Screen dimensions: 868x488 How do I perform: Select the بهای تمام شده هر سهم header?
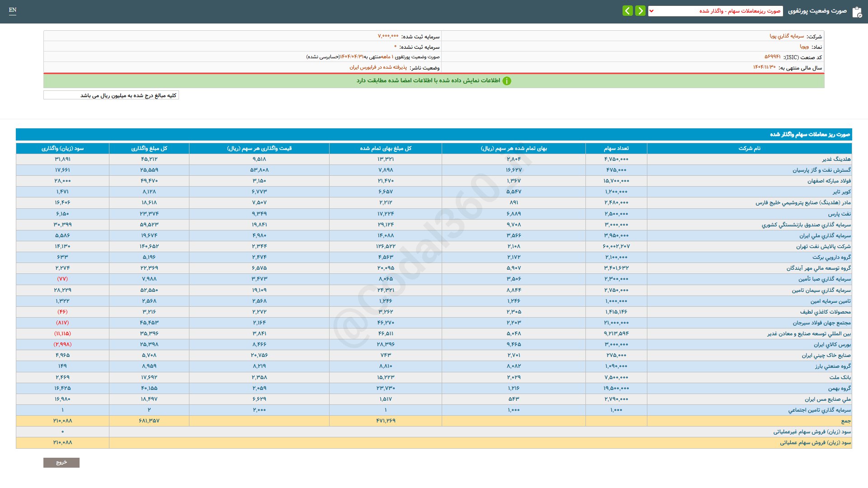coord(514,148)
